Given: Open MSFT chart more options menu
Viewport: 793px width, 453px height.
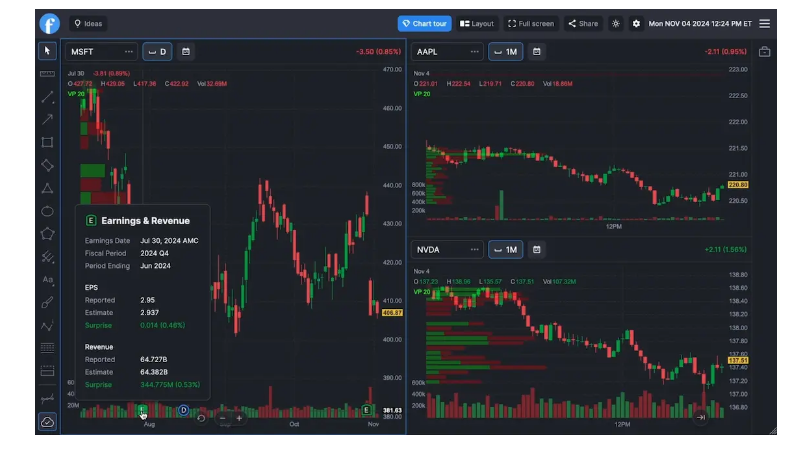Looking at the screenshot, I should (x=129, y=52).
